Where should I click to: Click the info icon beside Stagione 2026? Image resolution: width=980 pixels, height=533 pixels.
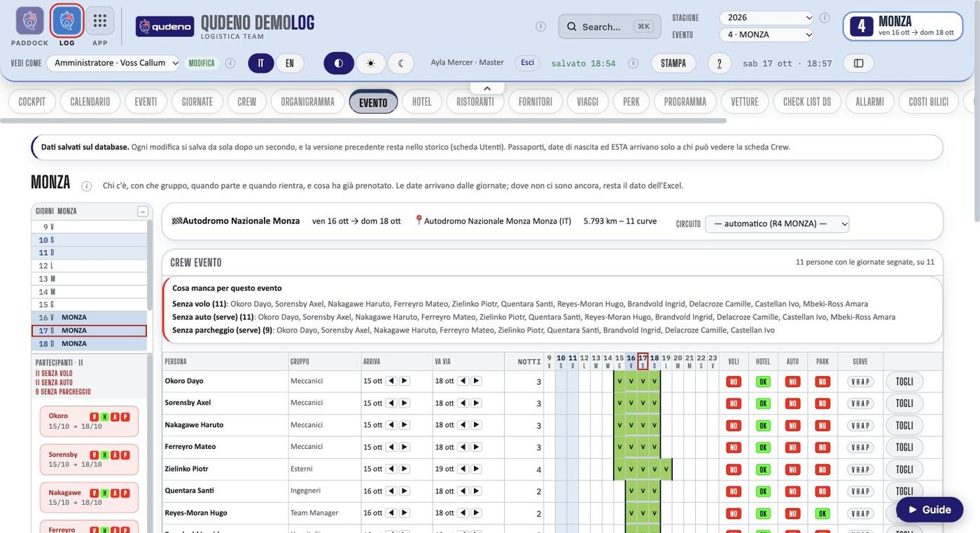point(825,18)
